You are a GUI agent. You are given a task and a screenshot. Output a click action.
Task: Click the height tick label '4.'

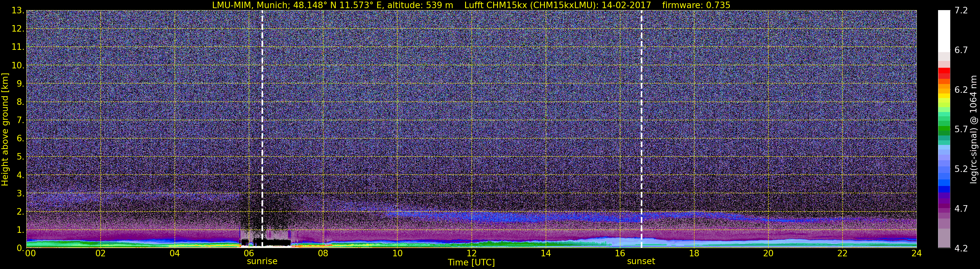(20, 175)
